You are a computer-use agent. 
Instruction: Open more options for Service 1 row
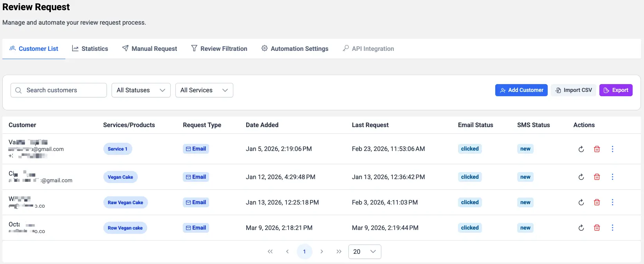click(613, 149)
